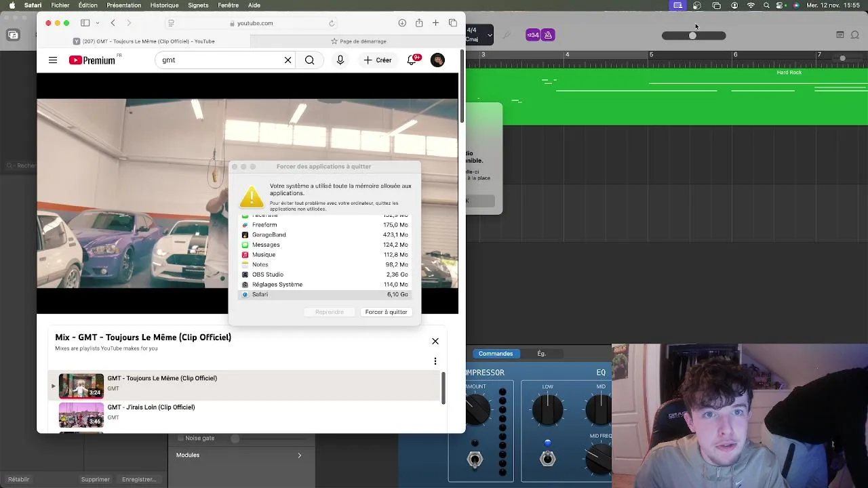
Task: Open macOS Control Center
Action: [781, 5]
